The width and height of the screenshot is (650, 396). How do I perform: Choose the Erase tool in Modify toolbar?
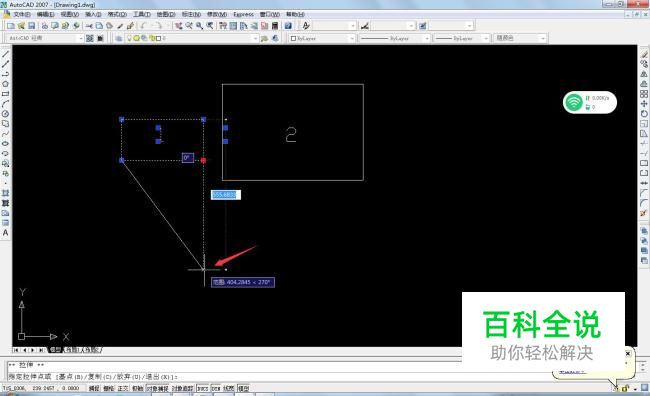[x=644, y=54]
